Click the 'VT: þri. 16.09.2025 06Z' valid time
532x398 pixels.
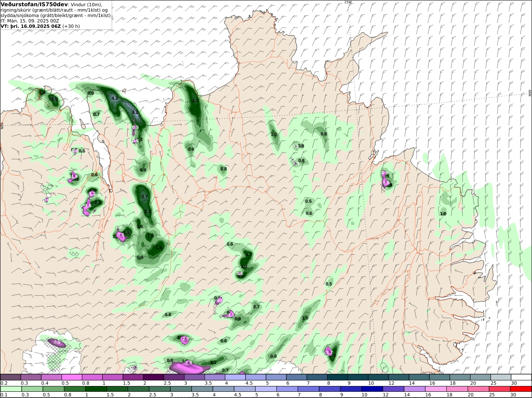pyautogui.click(x=31, y=26)
